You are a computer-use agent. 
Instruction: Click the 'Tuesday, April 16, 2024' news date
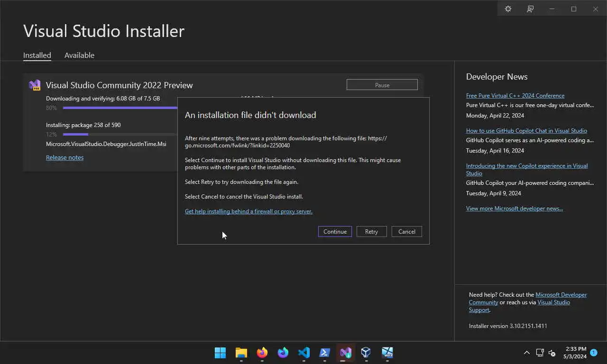[495, 151]
